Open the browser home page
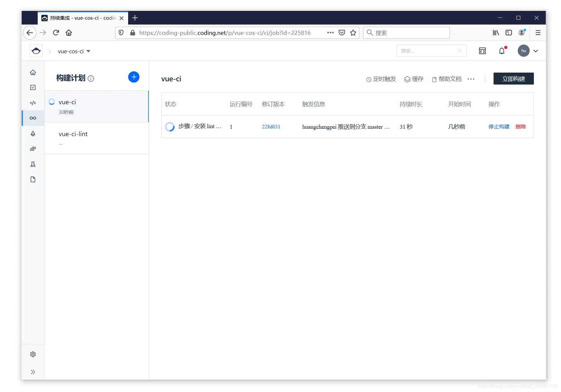561x392 pixels. (x=69, y=33)
